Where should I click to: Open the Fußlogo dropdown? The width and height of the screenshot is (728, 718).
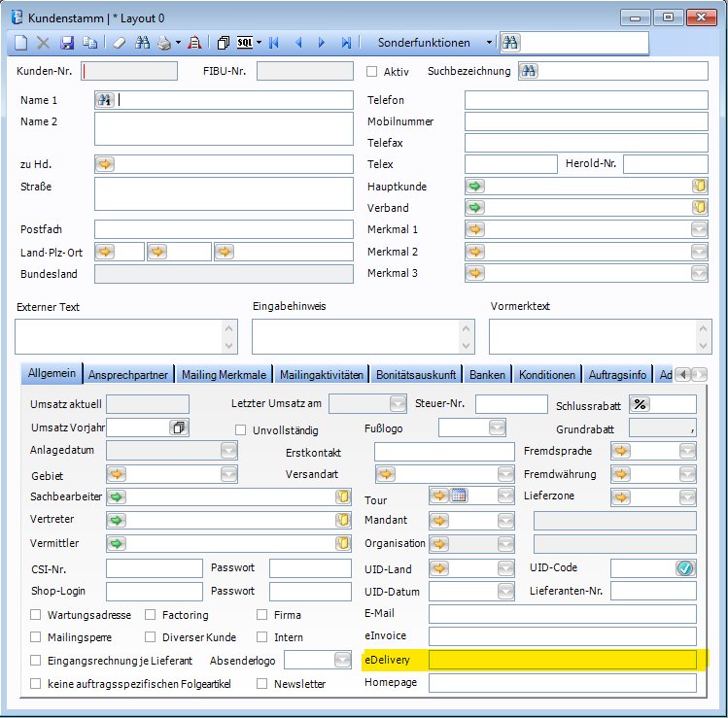click(497, 427)
